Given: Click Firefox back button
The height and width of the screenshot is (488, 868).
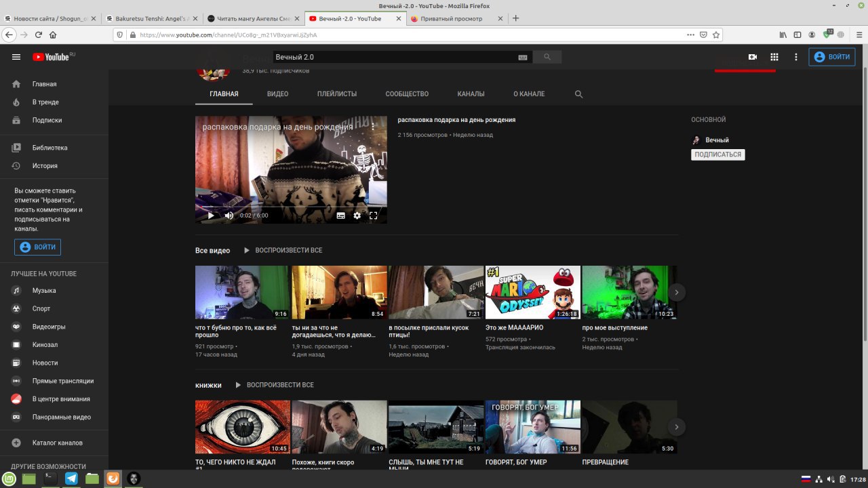Looking at the screenshot, I should [9, 35].
